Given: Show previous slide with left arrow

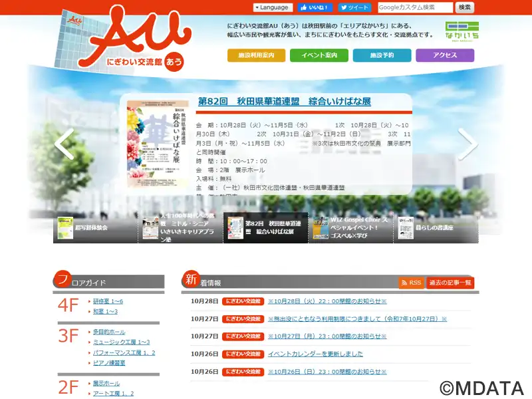Looking at the screenshot, I should pyautogui.click(x=65, y=144).
